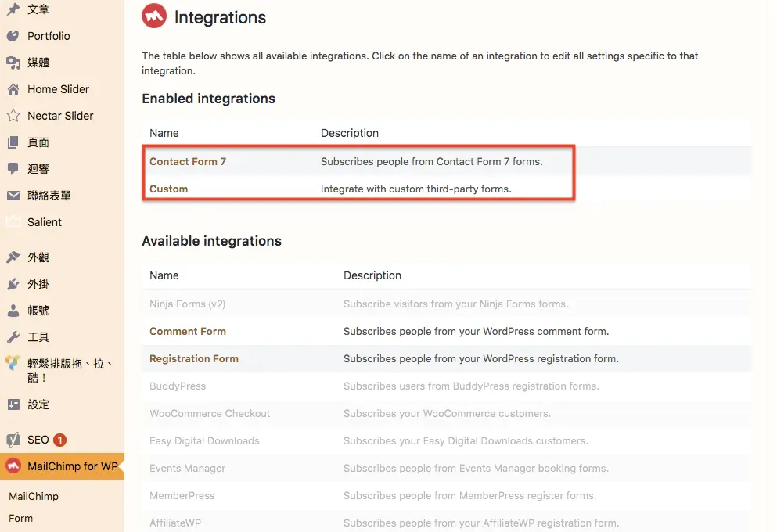Viewport: 777px width, 532px height.
Task: Click the plugin icon beside 外掛
Action: pyautogui.click(x=13, y=284)
